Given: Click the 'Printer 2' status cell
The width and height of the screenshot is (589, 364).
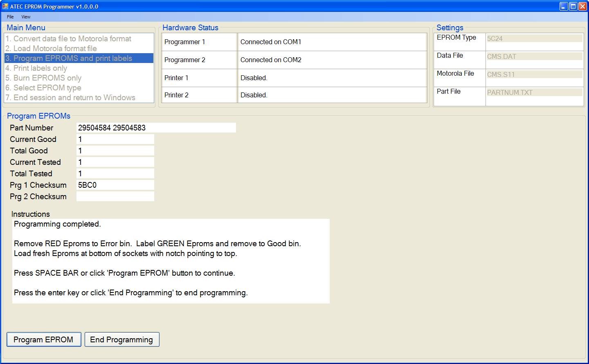Looking at the screenshot, I should coord(199,95).
